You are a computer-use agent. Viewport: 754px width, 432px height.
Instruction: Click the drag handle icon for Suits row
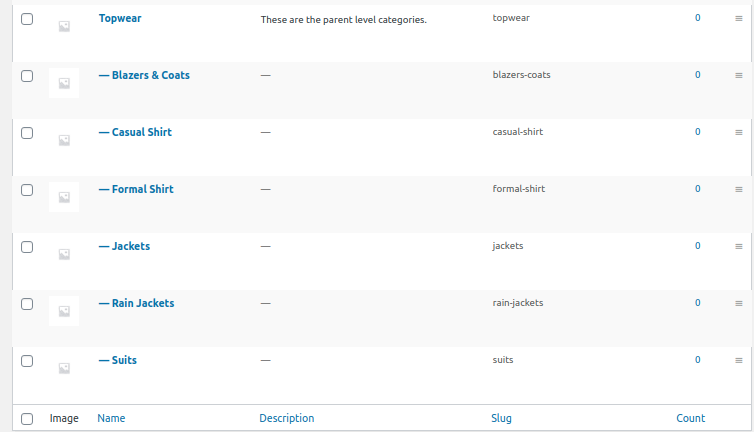pyautogui.click(x=739, y=360)
